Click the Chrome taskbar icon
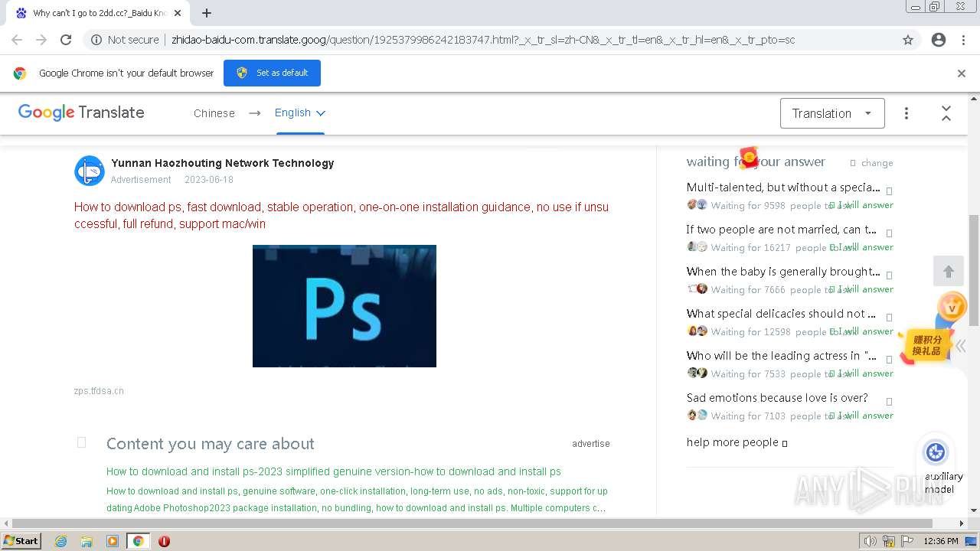This screenshot has height=551, width=980. 138,541
